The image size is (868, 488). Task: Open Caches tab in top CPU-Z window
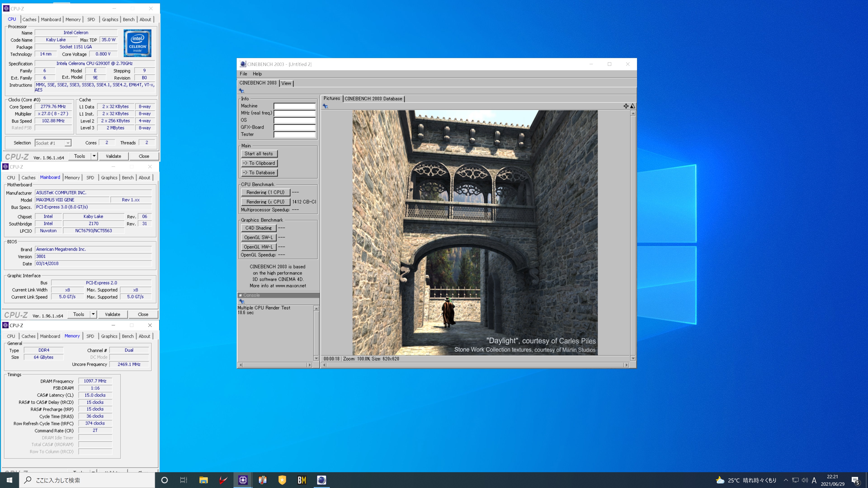pos(29,19)
